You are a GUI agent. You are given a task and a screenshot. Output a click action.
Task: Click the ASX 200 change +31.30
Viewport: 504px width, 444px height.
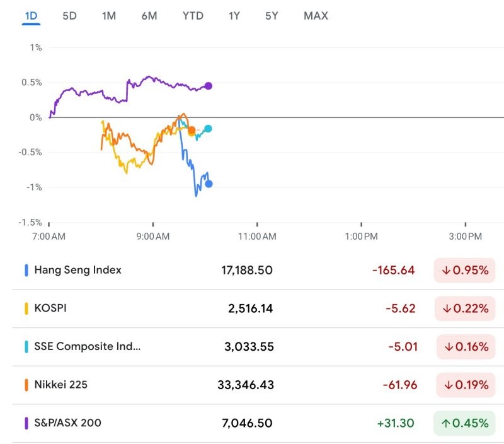pyautogui.click(x=396, y=423)
